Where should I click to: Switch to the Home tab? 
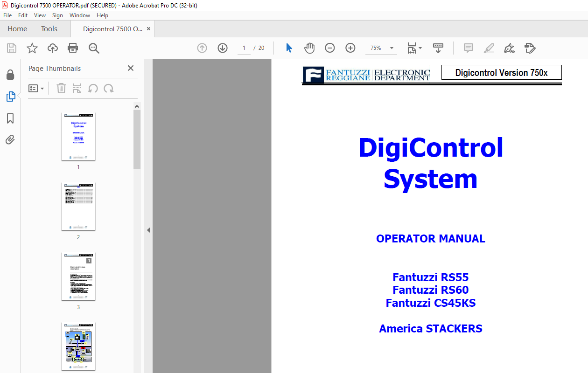tap(17, 29)
